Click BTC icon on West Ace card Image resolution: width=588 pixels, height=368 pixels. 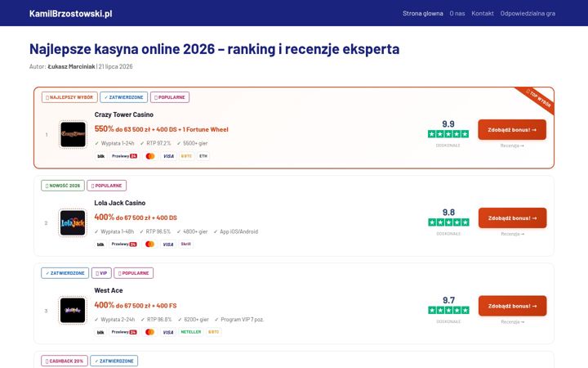(x=213, y=332)
